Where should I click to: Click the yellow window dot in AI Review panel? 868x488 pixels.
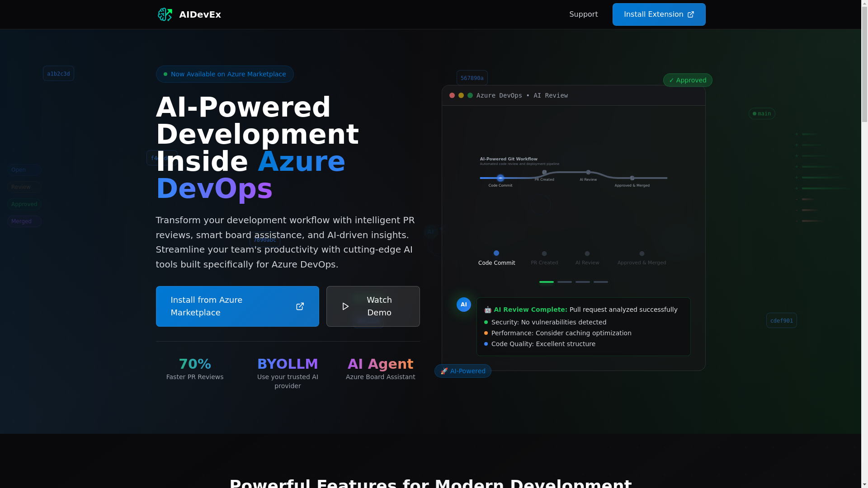click(x=461, y=95)
